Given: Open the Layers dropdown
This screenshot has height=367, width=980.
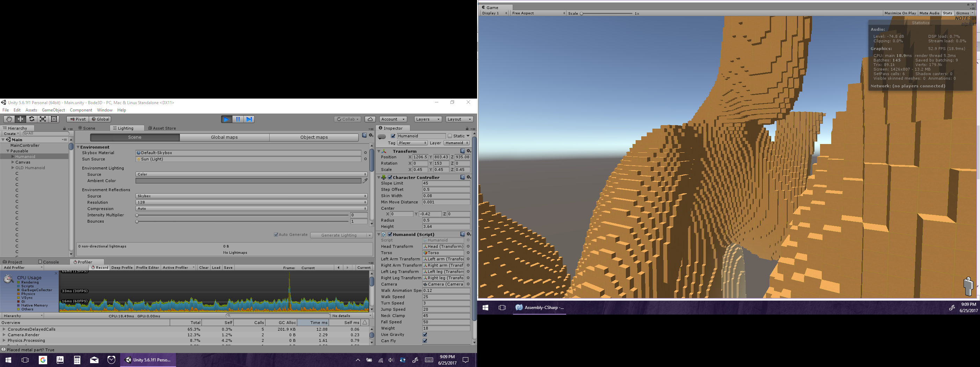Looking at the screenshot, I should [427, 119].
